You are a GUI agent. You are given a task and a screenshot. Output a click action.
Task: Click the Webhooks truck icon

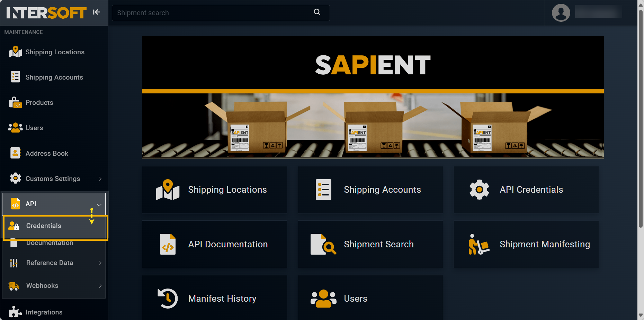pyautogui.click(x=14, y=286)
